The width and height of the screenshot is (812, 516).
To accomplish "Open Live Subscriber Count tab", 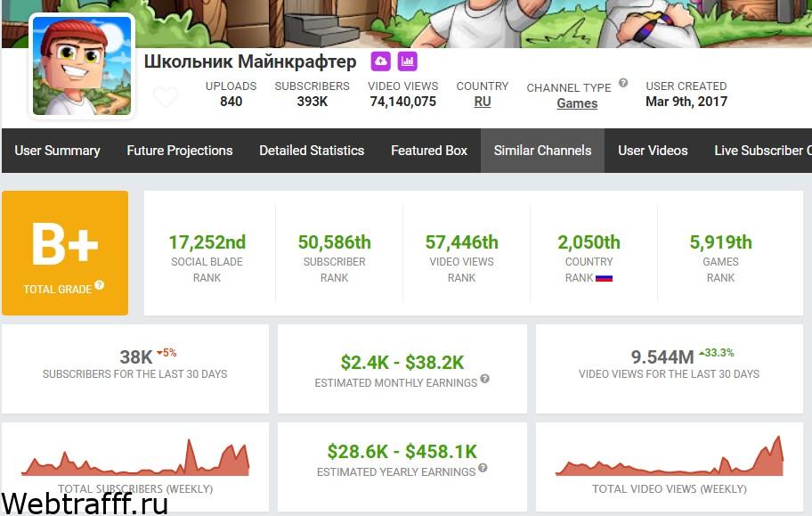I will (762, 151).
